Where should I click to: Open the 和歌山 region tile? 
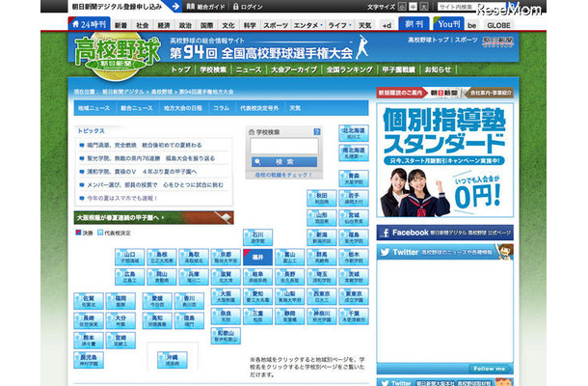point(226,336)
